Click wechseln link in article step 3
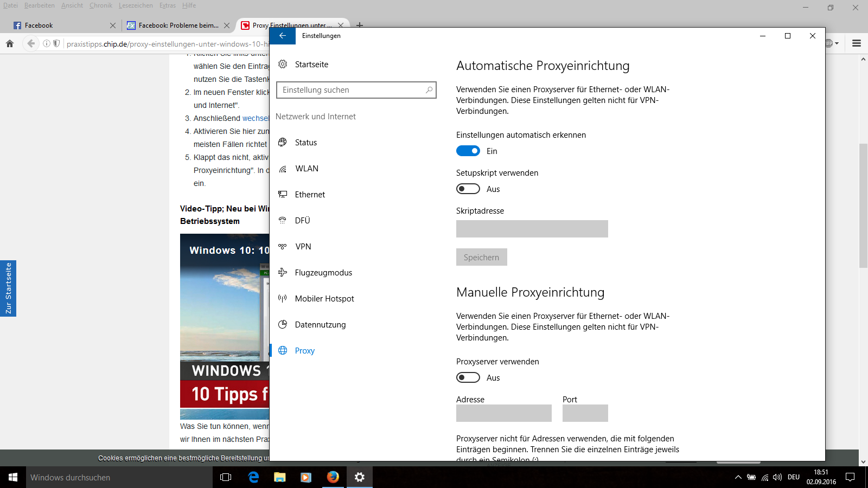The image size is (868, 488). tap(256, 118)
